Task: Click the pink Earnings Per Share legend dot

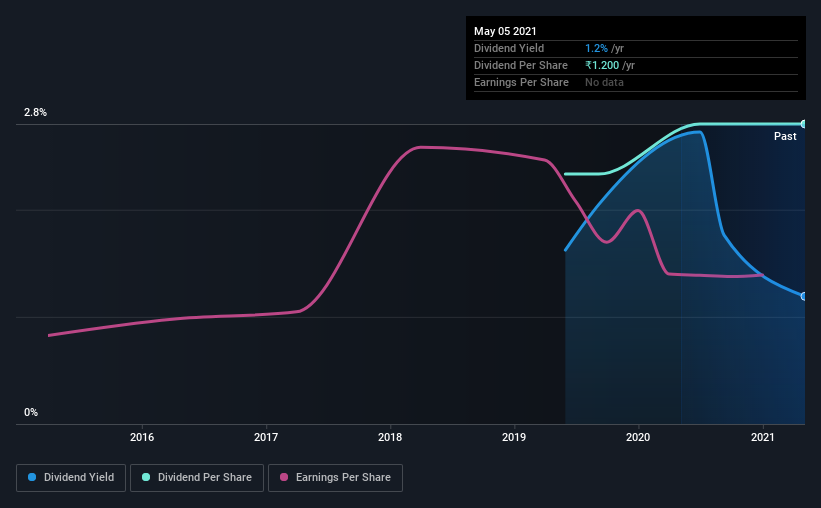Action: 284,477
